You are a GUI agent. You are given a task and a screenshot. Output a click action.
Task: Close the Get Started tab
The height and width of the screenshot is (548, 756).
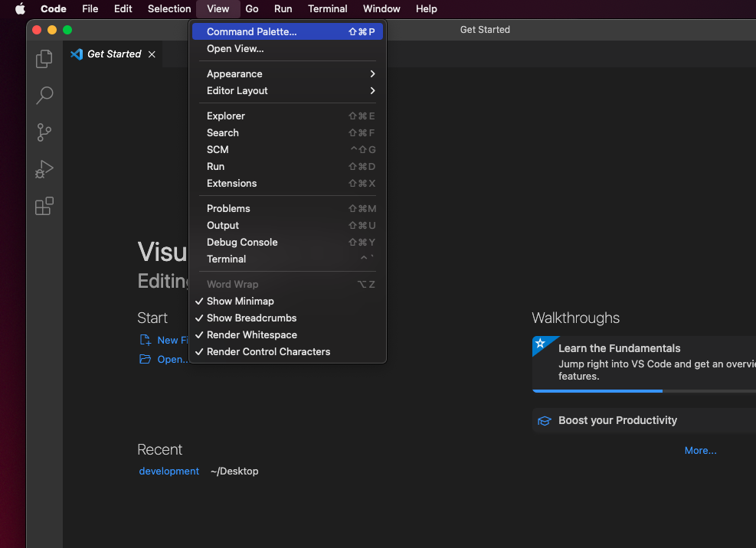point(152,54)
